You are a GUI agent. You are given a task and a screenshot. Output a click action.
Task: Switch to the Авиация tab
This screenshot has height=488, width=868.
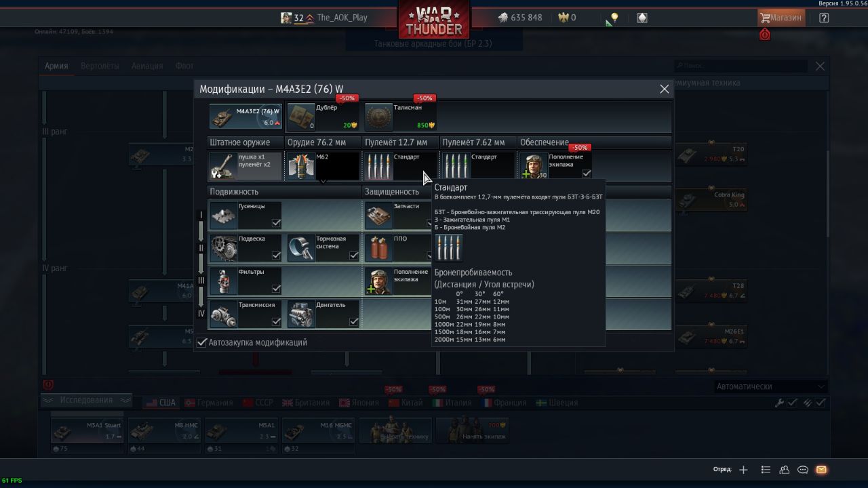tap(147, 66)
